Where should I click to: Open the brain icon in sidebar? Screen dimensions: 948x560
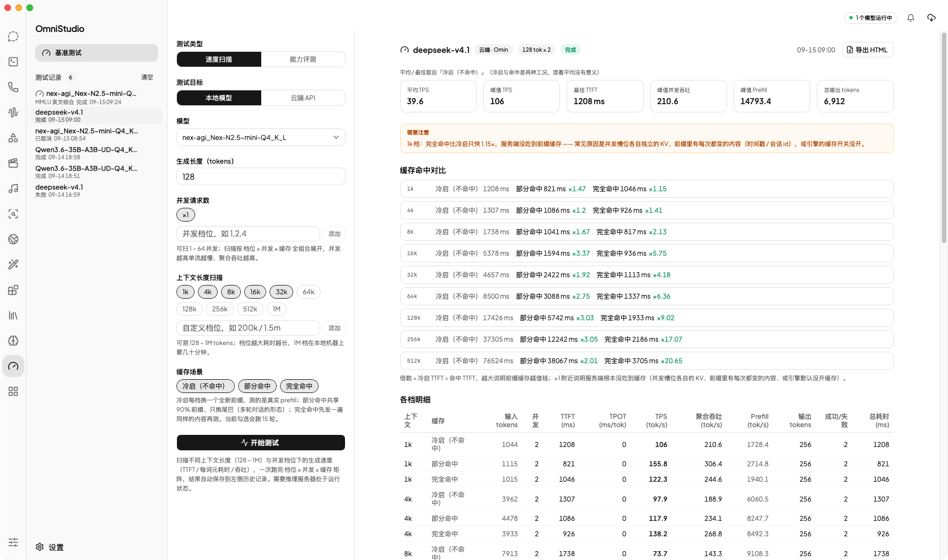(x=13, y=341)
